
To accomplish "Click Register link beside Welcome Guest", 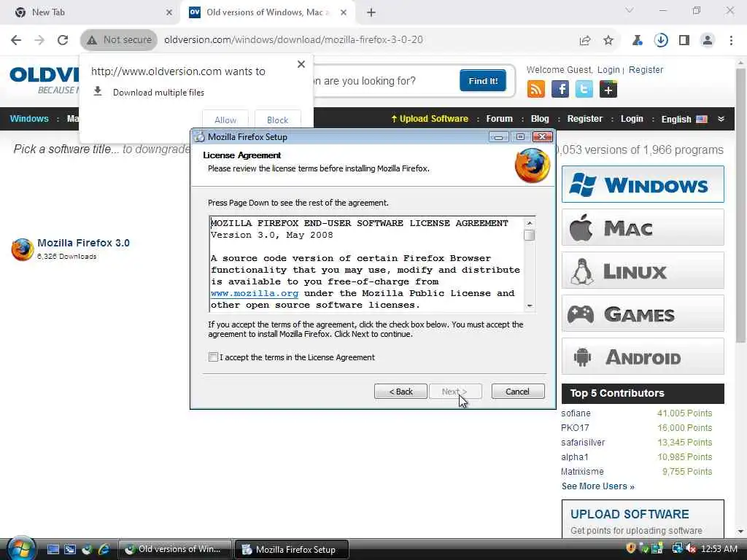I will coord(646,69).
